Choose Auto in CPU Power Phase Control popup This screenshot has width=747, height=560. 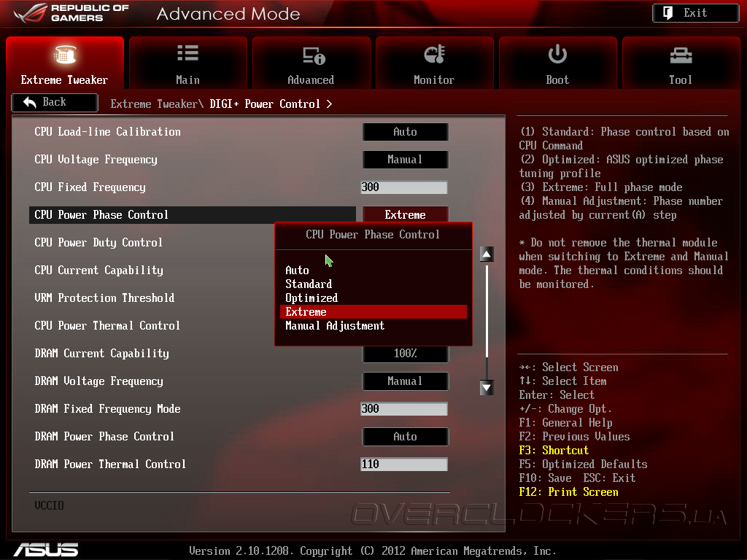pos(298,270)
